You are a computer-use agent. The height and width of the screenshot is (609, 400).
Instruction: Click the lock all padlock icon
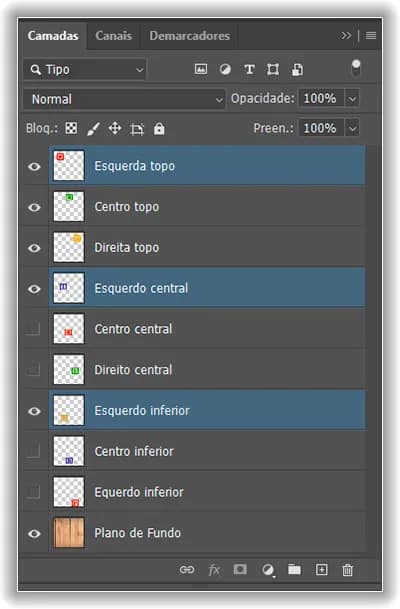[159, 129]
